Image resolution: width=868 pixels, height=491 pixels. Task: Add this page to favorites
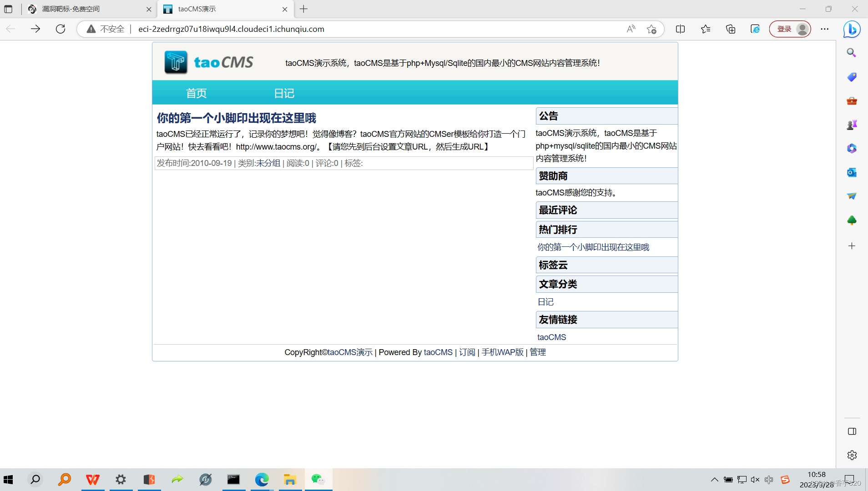(651, 29)
